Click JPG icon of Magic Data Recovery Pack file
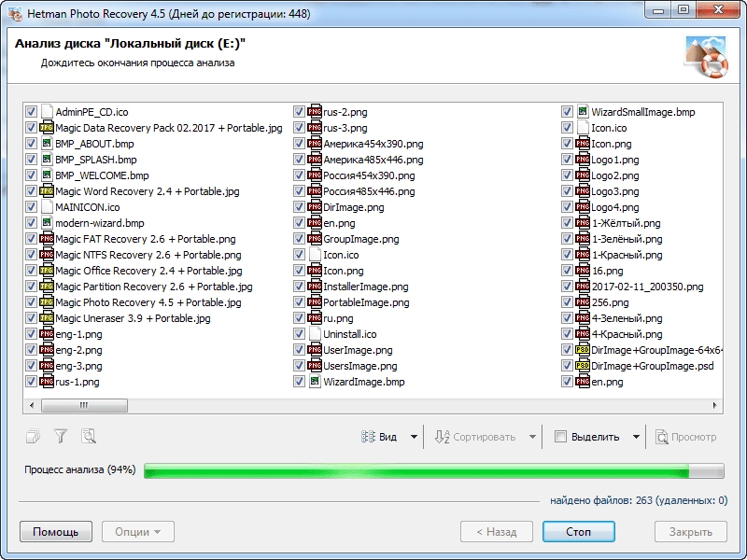The height and width of the screenshot is (560, 747). pos(47,128)
